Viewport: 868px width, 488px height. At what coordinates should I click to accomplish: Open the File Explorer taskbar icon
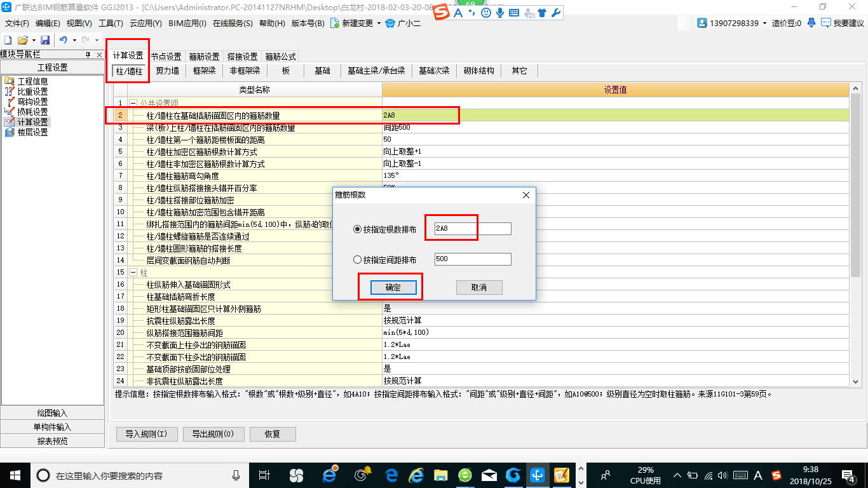(x=440, y=475)
